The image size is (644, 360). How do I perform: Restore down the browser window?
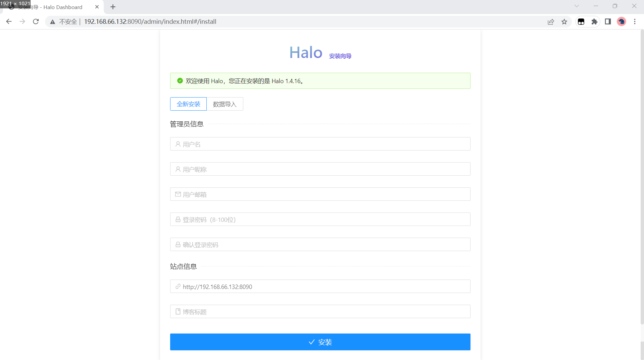pyautogui.click(x=615, y=6)
